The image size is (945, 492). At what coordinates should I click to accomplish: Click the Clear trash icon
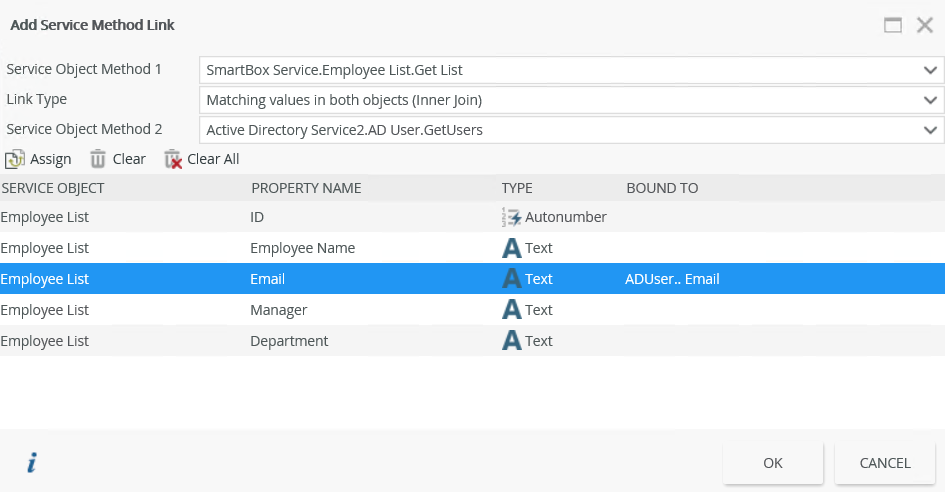pyautogui.click(x=98, y=159)
